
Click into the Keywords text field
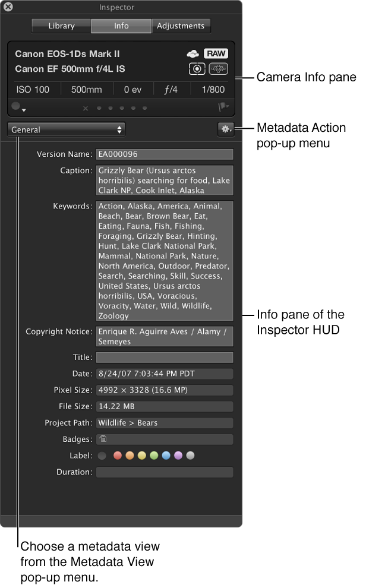[165, 261]
